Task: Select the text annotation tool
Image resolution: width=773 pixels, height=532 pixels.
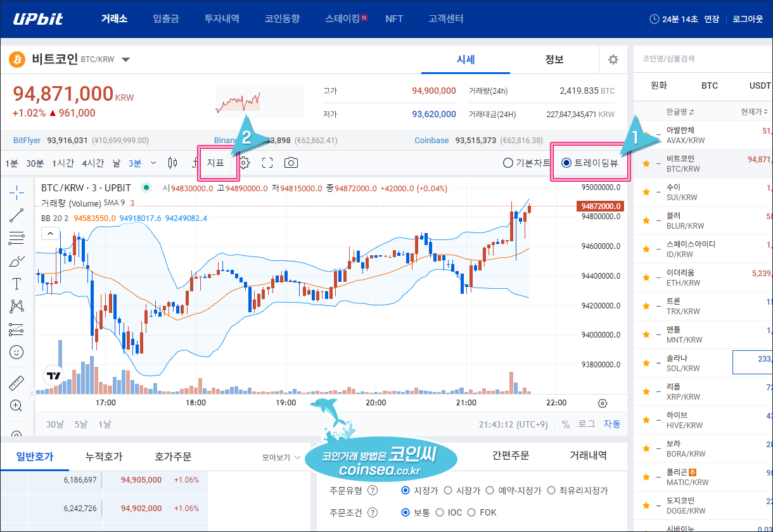Action: click(x=16, y=284)
